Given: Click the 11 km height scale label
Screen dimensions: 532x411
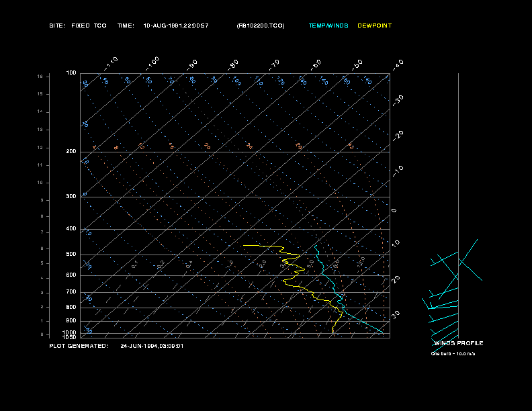Looking at the screenshot, I should coord(40,165).
